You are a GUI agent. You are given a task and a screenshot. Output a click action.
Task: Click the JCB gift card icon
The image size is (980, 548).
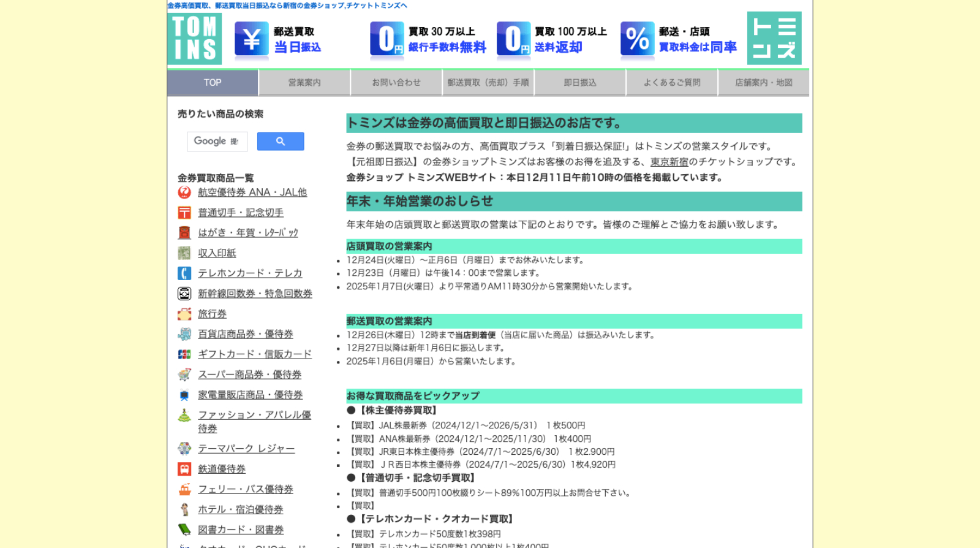184,354
